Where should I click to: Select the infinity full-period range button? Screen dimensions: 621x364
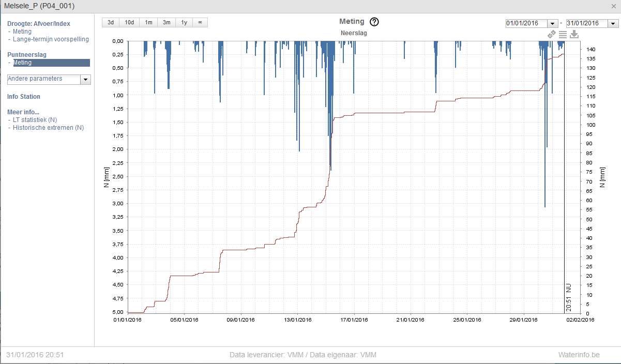[200, 22]
